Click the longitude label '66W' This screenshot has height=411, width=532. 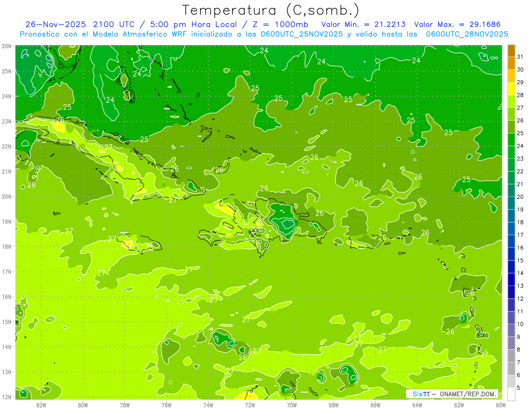tap(376, 405)
